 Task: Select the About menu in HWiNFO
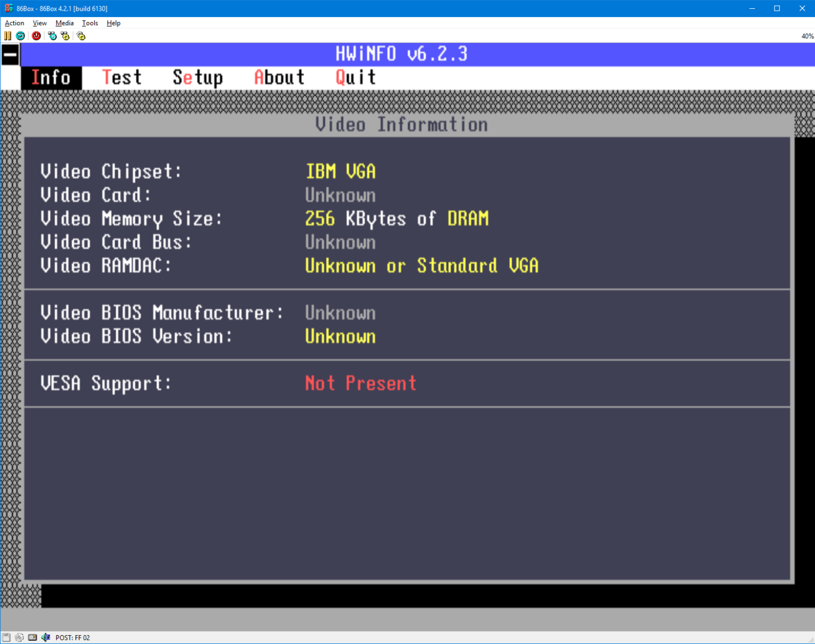279,78
